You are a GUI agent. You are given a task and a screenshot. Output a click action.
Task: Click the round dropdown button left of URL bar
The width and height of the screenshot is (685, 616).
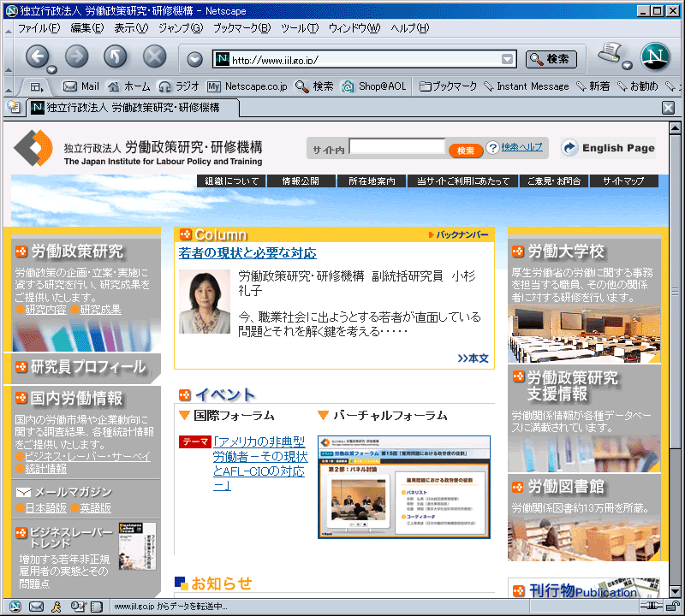coord(195,59)
